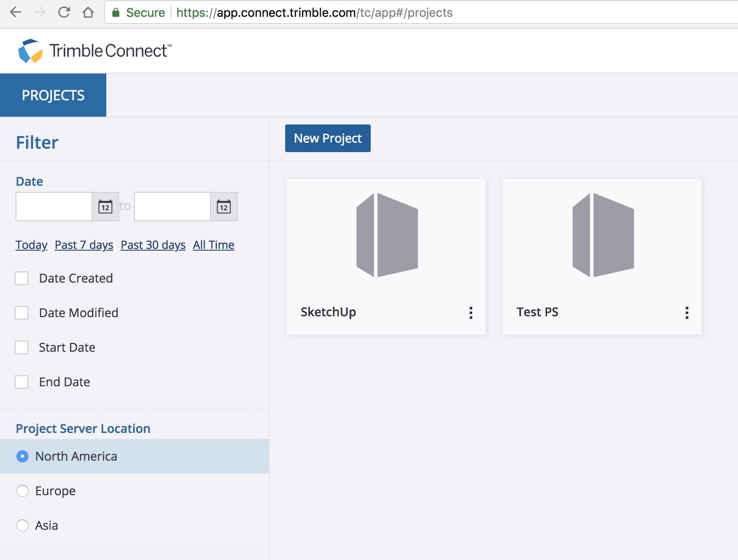Click the to-date input field
The width and height of the screenshot is (738, 560).
tap(172, 207)
